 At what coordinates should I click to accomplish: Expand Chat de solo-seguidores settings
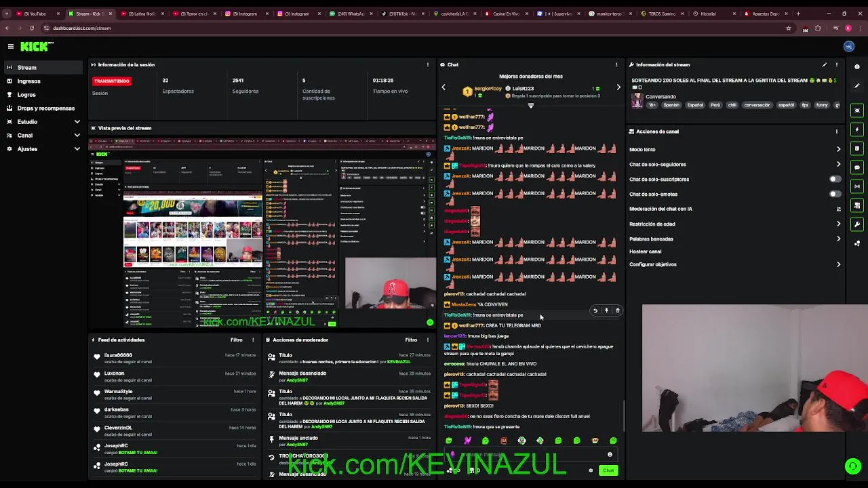[838, 164]
